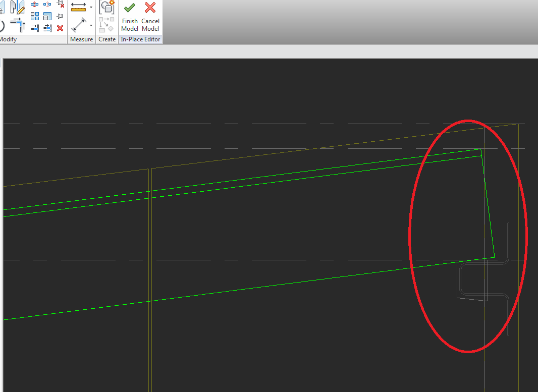Click the greyed-out icon below Create Group
Image resolution: width=538 pixels, height=392 pixels.
(x=106, y=25)
